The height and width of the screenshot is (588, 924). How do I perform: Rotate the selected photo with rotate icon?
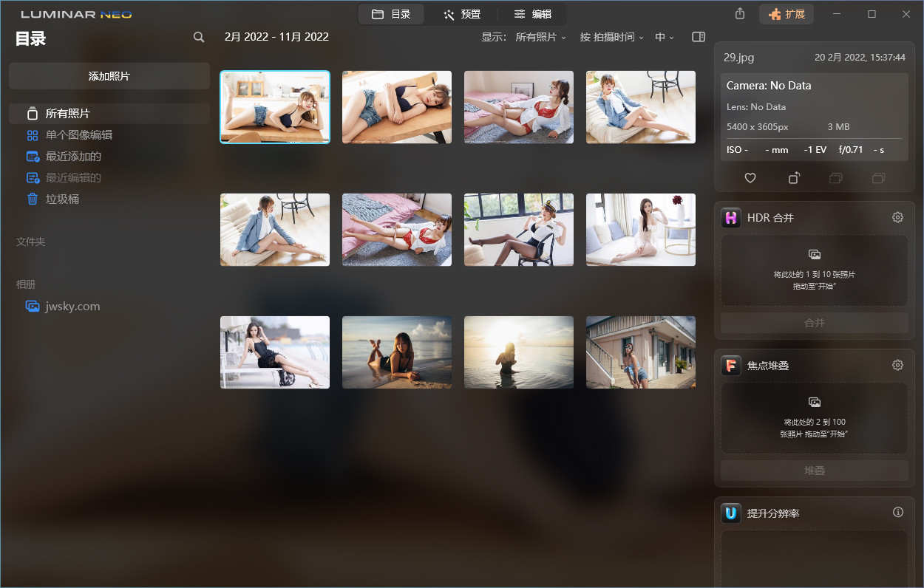click(x=794, y=178)
